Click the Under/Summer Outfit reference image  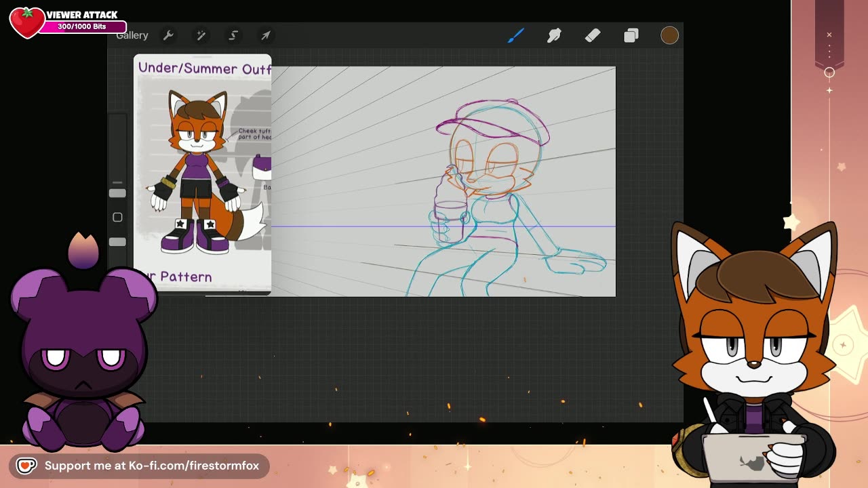(202, 174)
